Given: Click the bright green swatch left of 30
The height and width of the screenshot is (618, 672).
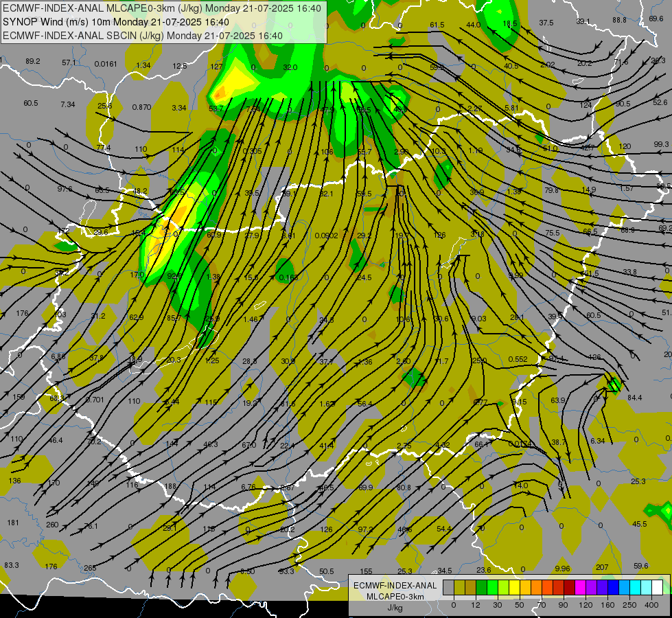Looking at the screenshot, I should (493, 587).
